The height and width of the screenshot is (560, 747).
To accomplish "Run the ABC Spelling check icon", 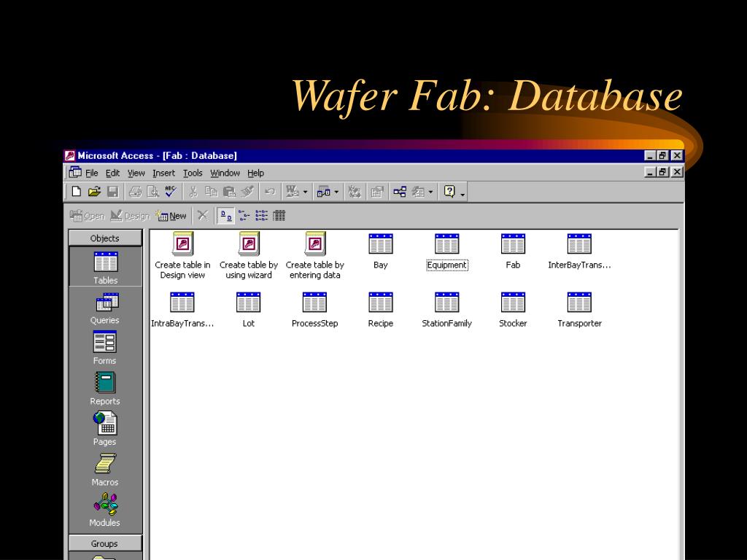I will click(x=171, y=192).
